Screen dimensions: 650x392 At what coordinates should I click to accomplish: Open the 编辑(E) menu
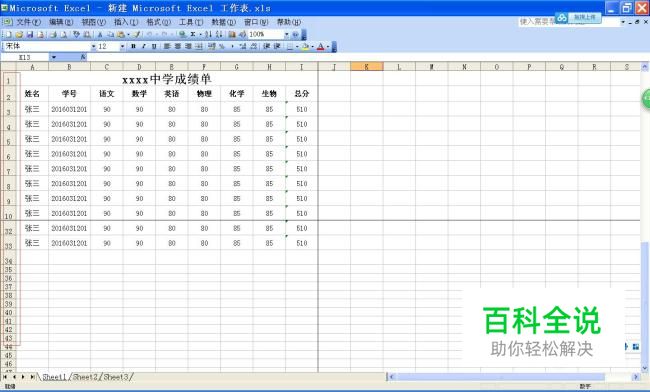pyautogui.click(x=61, y=22)
